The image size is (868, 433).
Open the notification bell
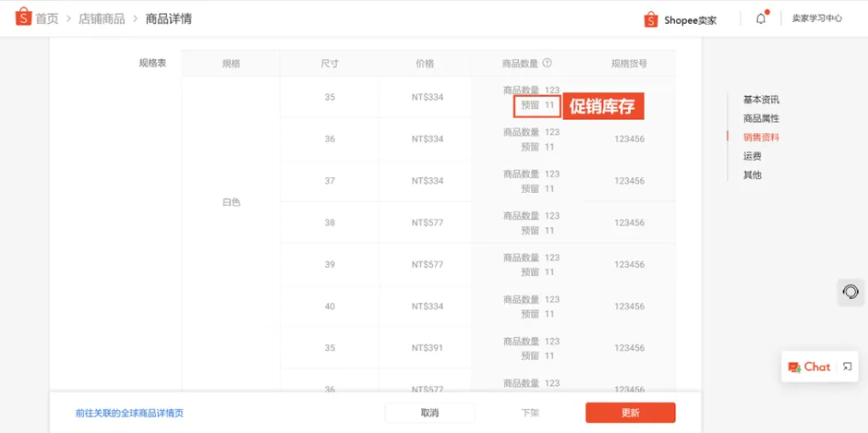[762, 18]
